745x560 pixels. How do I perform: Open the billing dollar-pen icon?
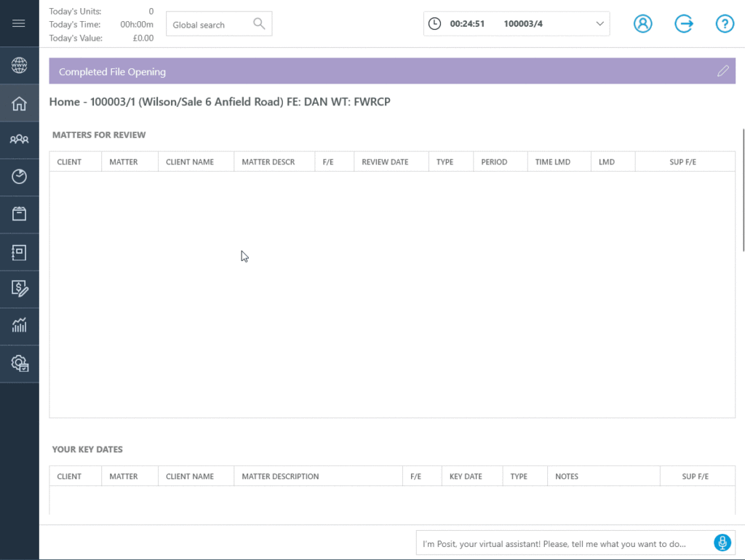20,288
